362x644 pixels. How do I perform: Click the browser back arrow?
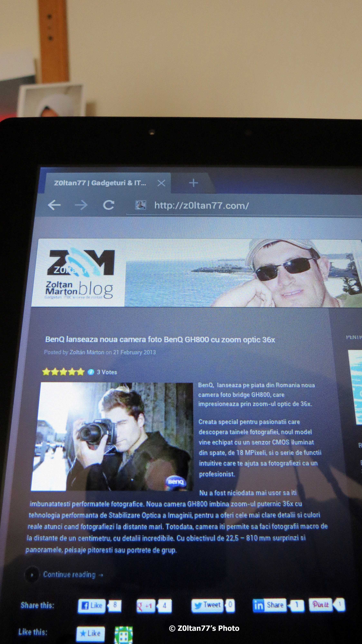point(54,205)
